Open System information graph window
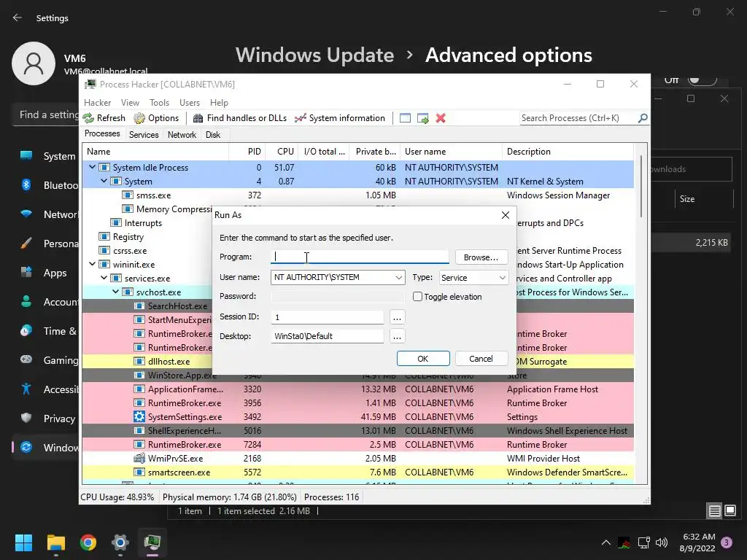Image resolution: width=747 pixels, height=560 pixels. [x=339, y=118]
